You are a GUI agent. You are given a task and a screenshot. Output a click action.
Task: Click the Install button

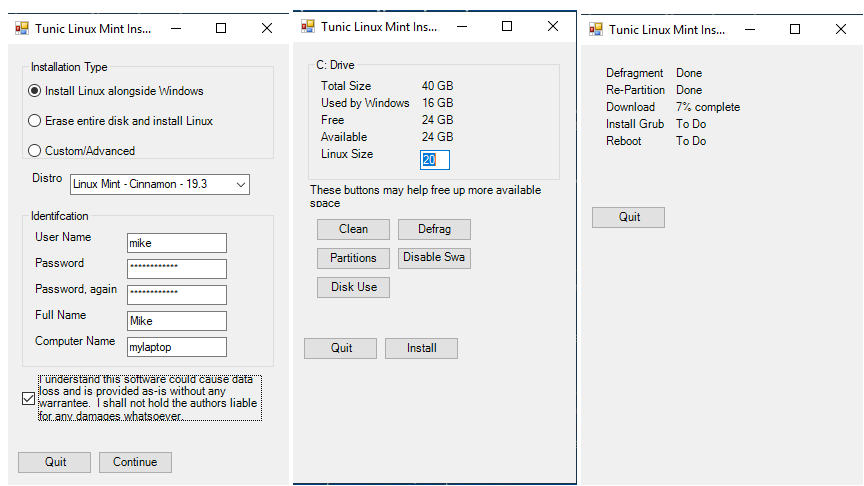click(422, 348)
